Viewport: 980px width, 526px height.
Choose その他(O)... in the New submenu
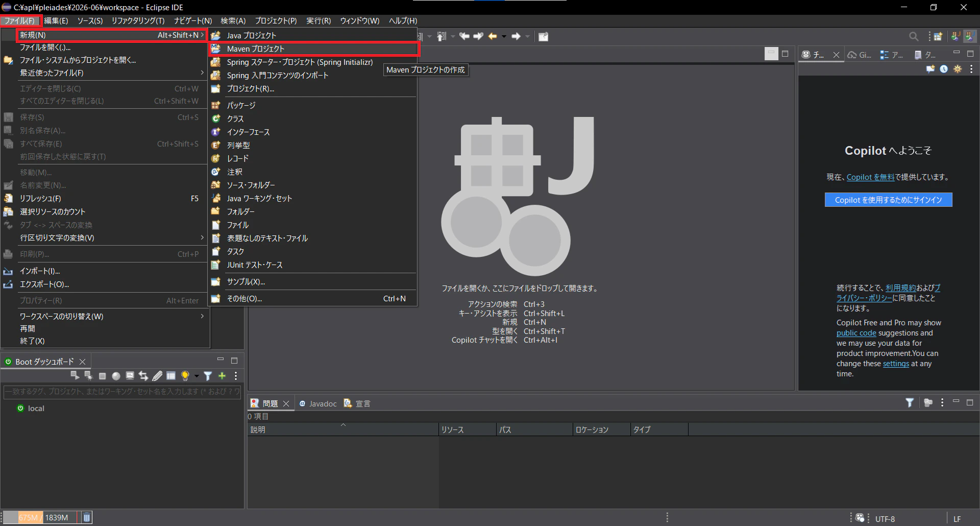pyautogui.click(x=313, y=299)
